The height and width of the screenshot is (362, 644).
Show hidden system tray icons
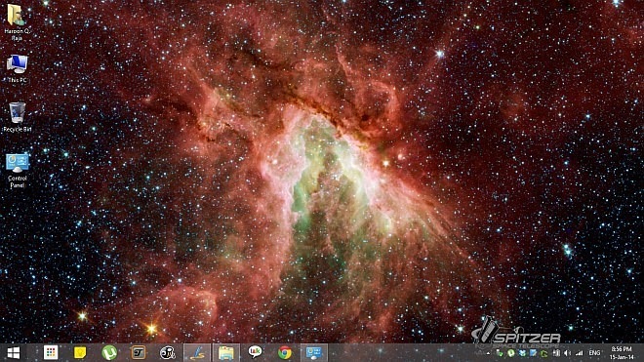point(488,353)
